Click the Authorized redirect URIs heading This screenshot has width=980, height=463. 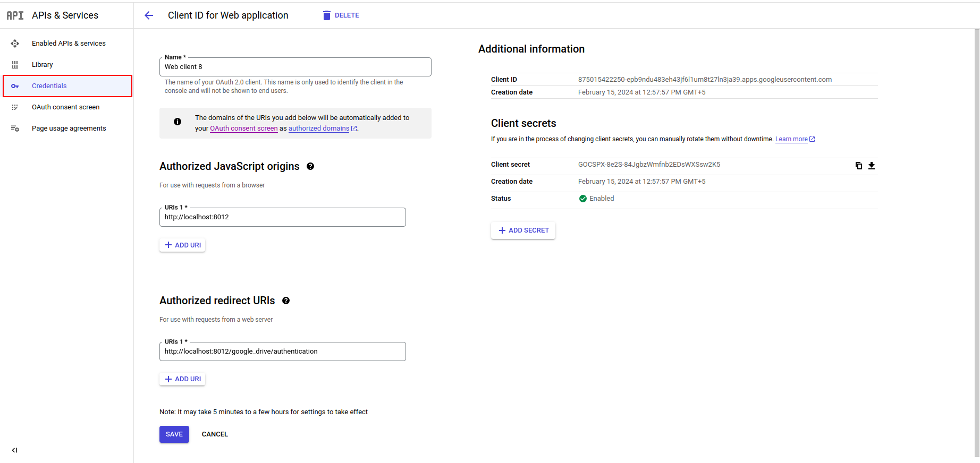click(x=217, y=301)
